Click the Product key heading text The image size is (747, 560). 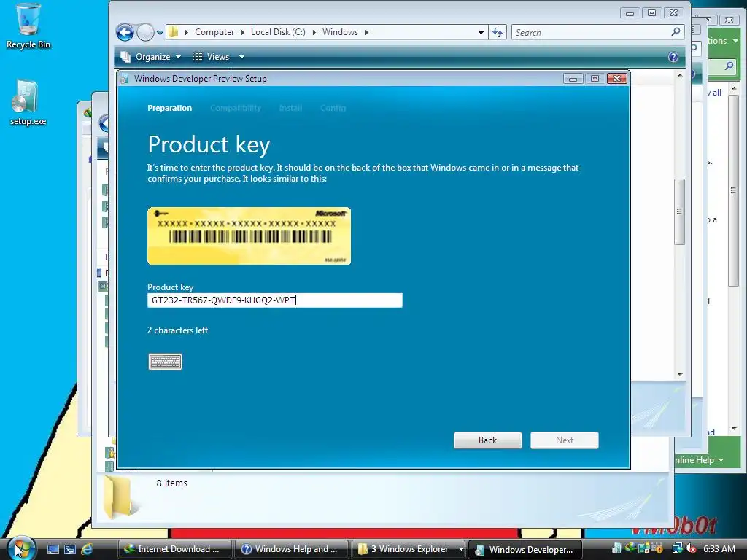(209, 144)
